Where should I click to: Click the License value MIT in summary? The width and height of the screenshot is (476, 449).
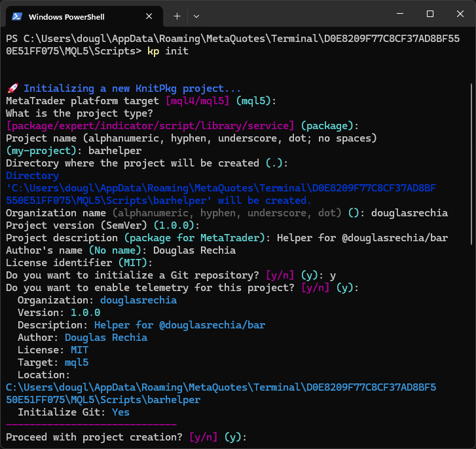(79, 350)
